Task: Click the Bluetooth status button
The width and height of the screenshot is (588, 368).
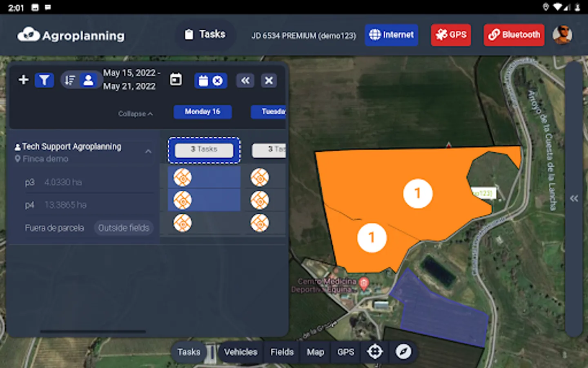Action: (x=514, y=35)
